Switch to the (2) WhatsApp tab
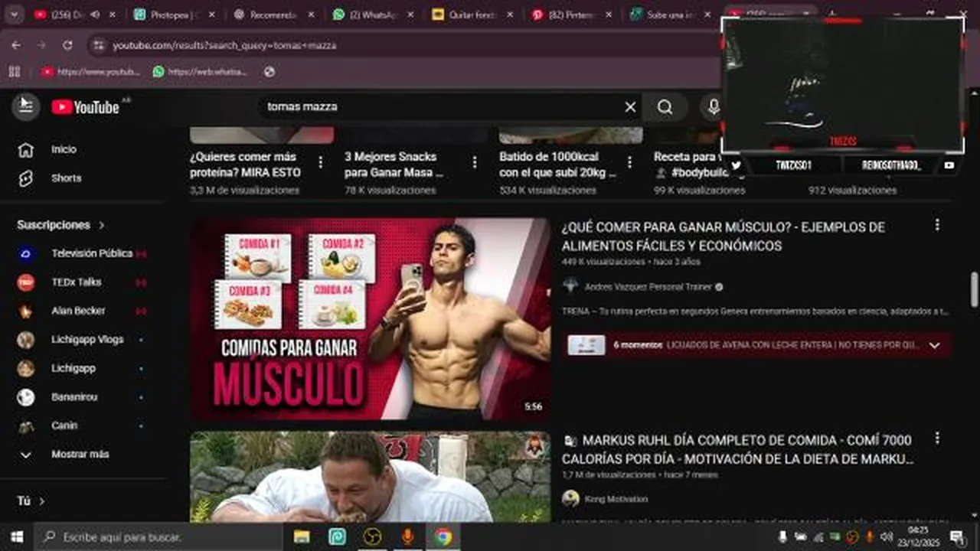 pos(373,15)
